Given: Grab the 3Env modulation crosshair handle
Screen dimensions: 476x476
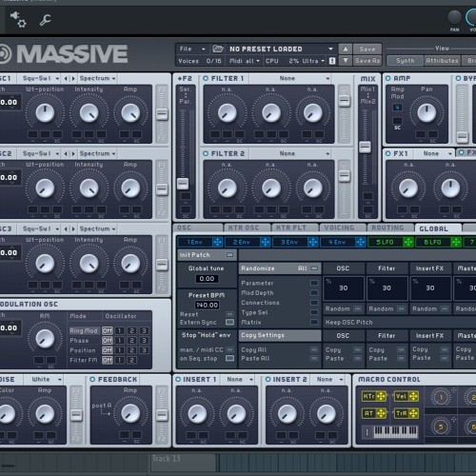Looking at the screenshot, I should click(313, 242).
